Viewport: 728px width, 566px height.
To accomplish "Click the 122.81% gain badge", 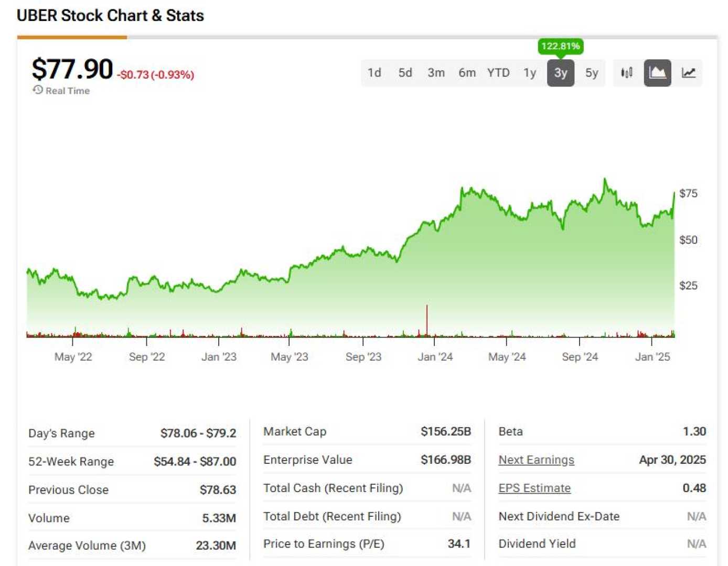I will click(x=561, y=46).
